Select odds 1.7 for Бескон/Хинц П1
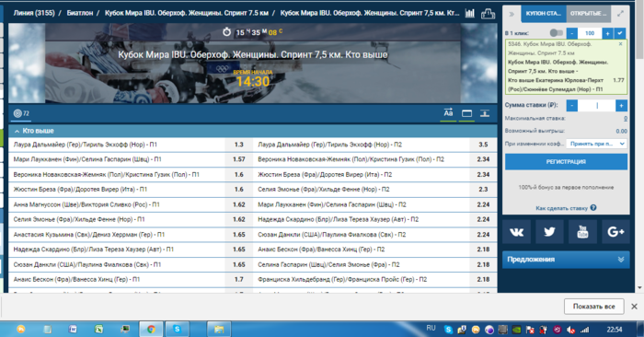644x337 pixels. coord(238,280)
